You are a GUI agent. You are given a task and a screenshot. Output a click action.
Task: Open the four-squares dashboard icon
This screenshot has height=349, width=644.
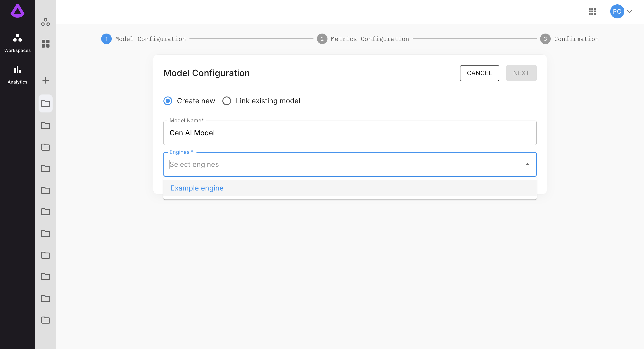click(46, 44)
